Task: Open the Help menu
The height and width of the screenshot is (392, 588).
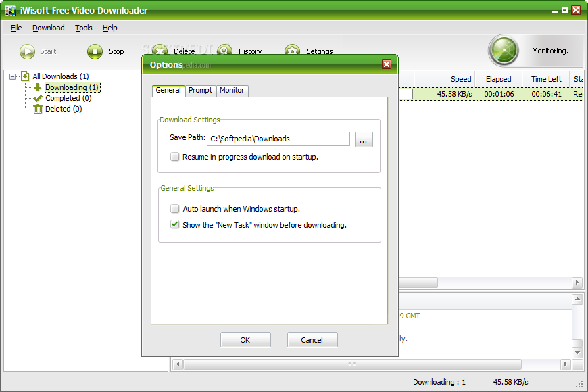Action: click(110, 28)
